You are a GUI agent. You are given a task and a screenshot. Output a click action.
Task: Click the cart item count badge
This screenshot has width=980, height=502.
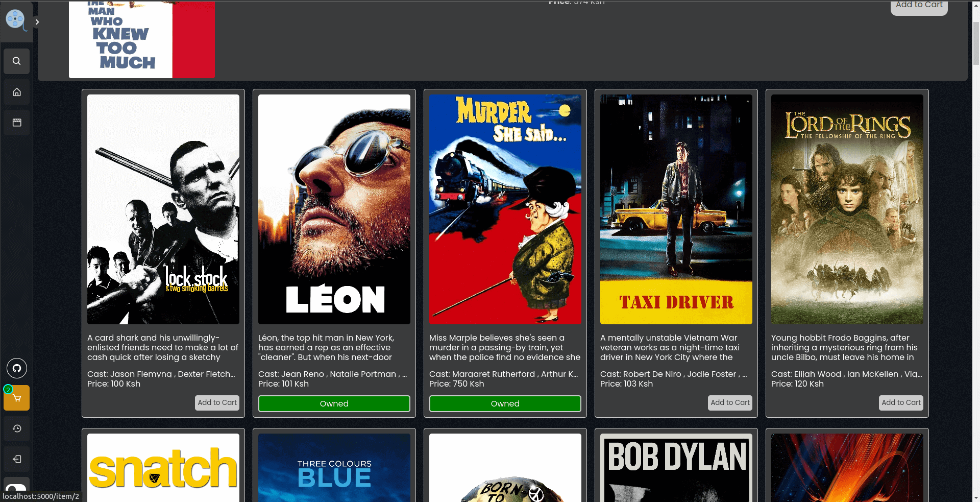coord(8,390)
